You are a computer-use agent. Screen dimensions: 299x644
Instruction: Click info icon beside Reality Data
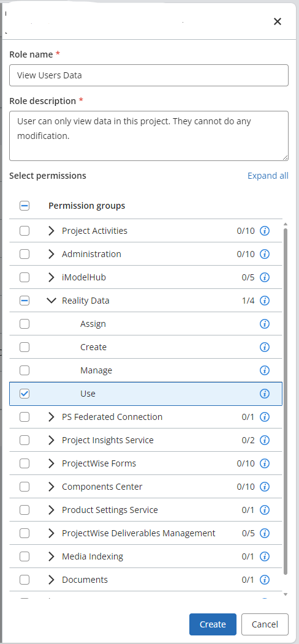pyautogui.click(x=265, y=301)
